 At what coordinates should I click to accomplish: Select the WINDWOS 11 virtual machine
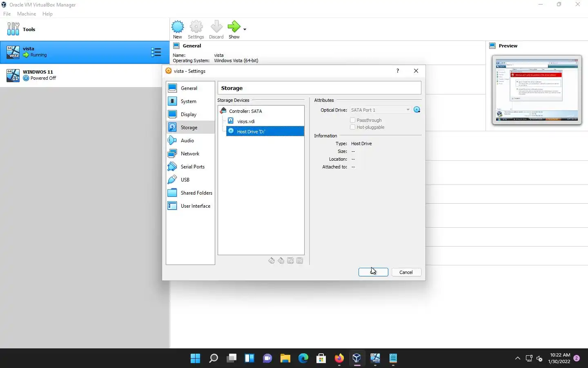(x=85, y=75)
